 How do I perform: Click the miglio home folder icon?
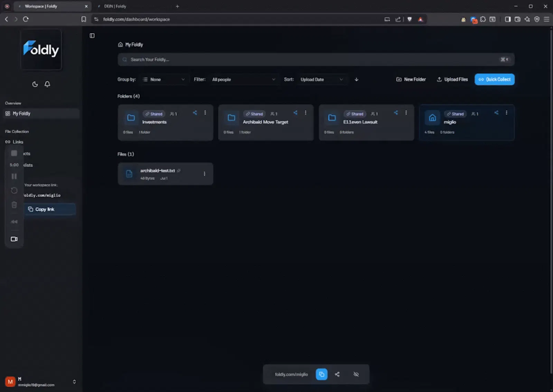point(432,118)
